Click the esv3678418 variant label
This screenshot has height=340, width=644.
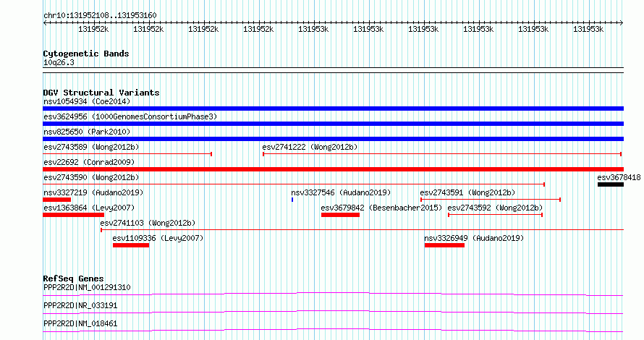pos(619,177)
